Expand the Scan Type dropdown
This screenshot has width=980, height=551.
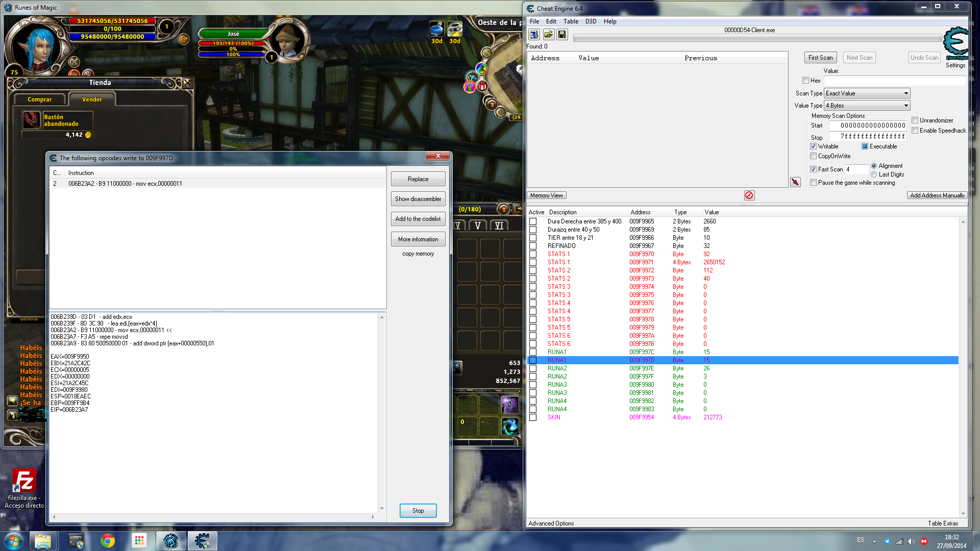tap(867, 93)
